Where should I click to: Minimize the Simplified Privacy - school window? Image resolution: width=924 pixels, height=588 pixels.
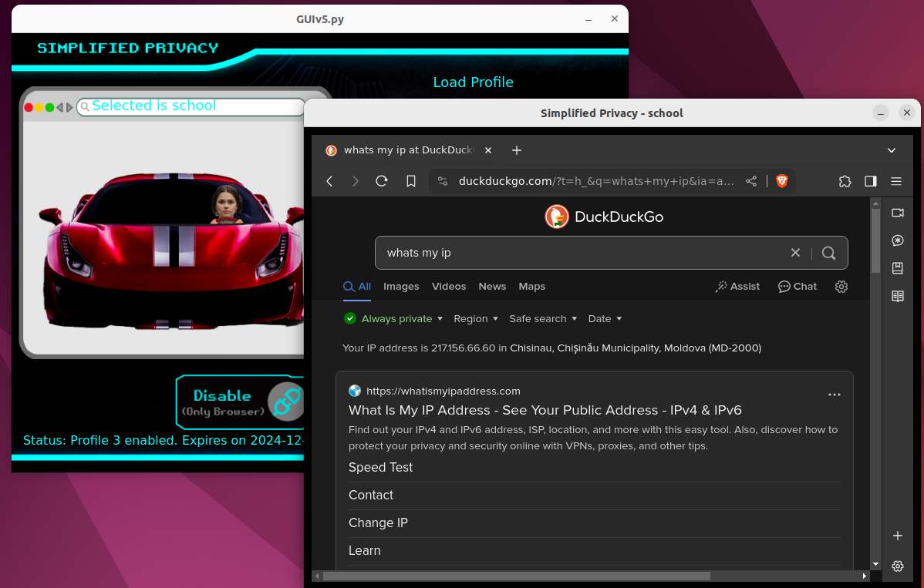pos(880,113)
